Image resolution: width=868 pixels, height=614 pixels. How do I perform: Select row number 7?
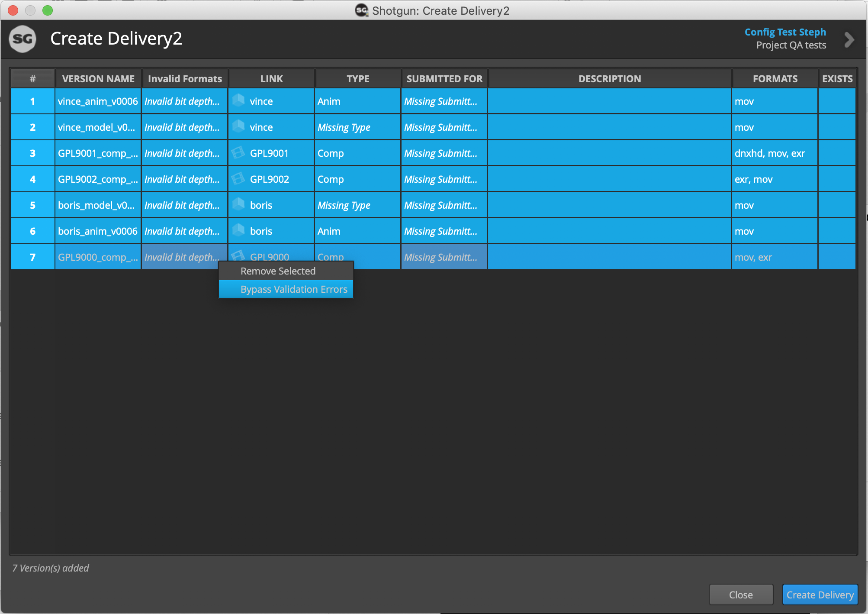pos(32,257)
